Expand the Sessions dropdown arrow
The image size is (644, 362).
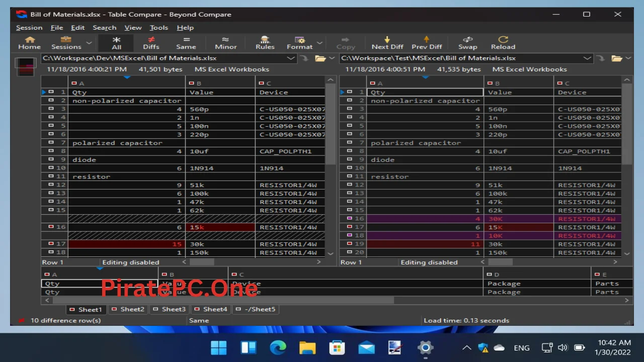(x=89, y=43)
